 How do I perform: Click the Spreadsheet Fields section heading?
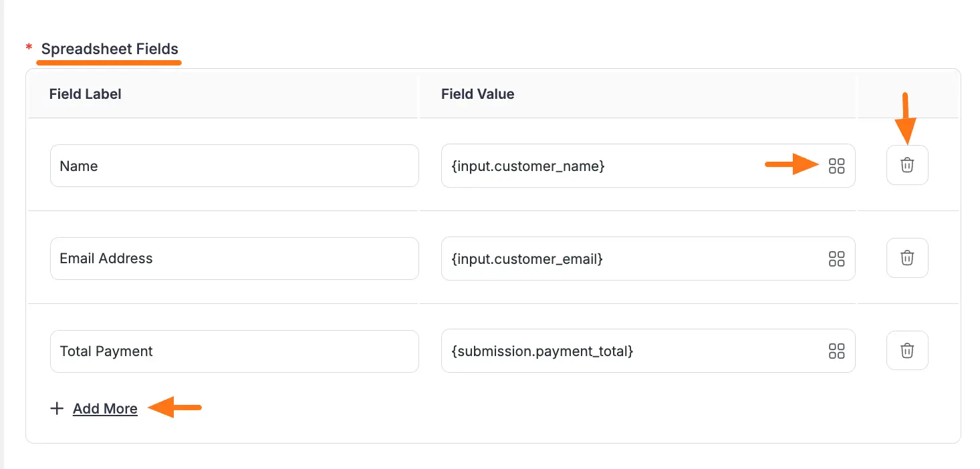(110, 49)
